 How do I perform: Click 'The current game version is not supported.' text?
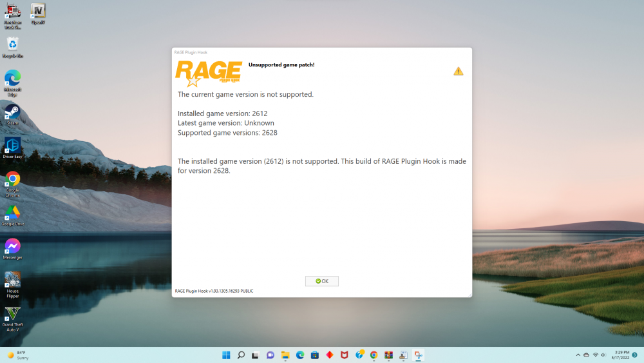245,95
